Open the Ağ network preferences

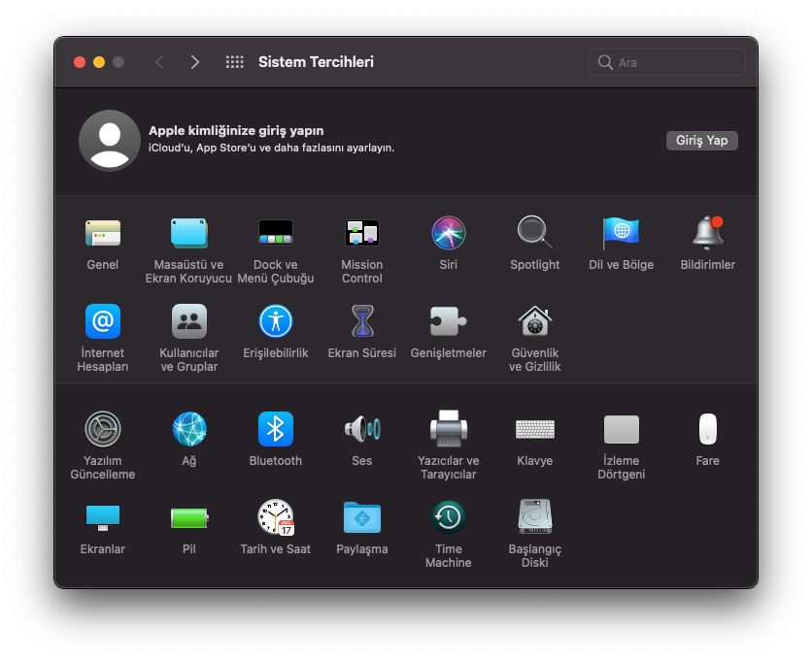pyautogui.click(x=189, y=429)
